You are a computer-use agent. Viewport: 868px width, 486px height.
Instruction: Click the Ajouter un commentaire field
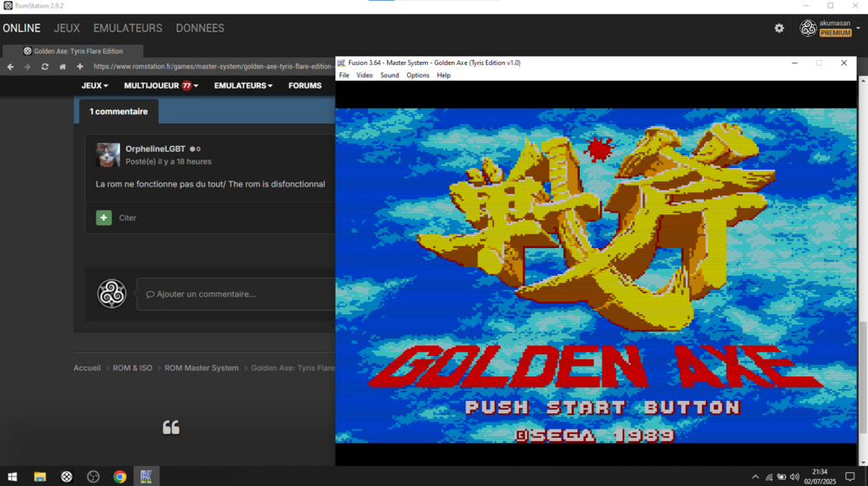tap(234, 294)
